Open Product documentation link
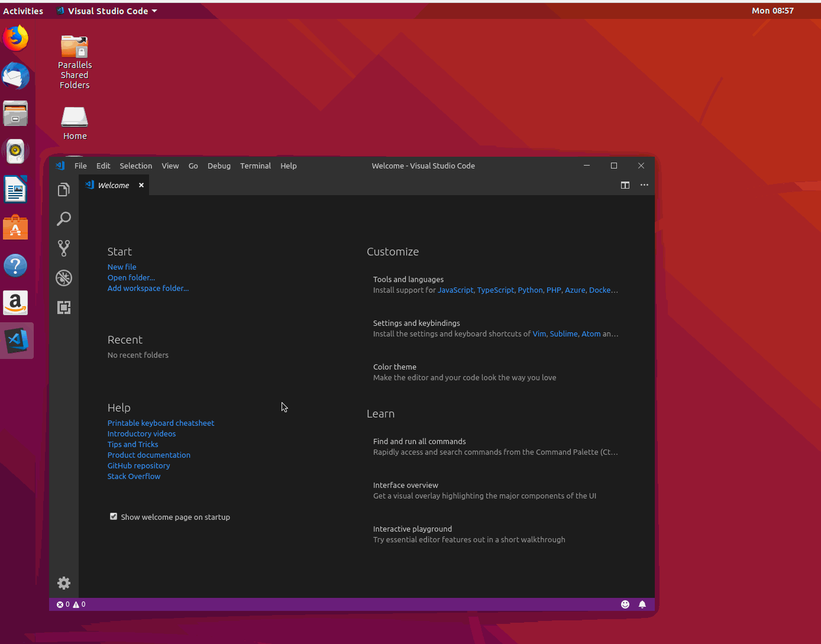Viewport: 821px width, 644px height. click(x=149, y=455)
